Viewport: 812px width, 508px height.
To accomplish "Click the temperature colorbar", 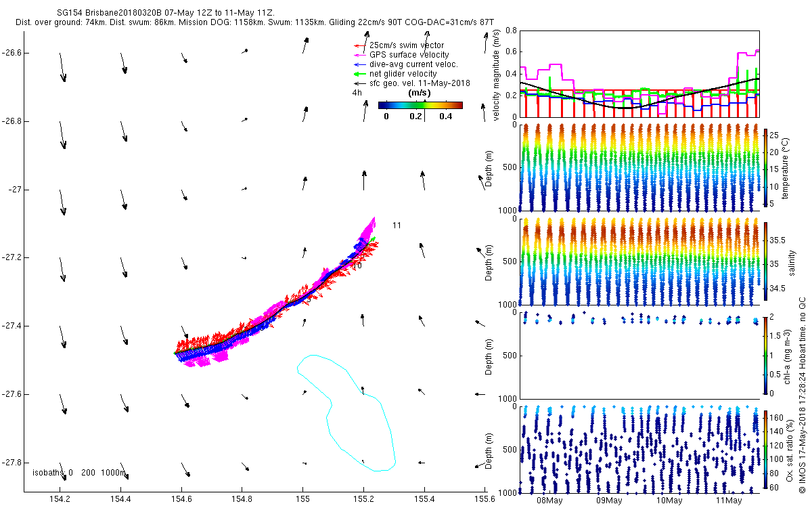I will [x=766, y=167].
